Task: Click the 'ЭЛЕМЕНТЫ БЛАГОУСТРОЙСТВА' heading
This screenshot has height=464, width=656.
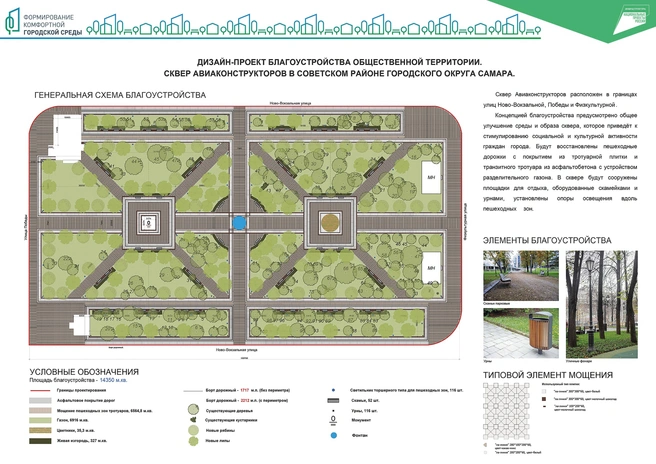Action: coord(547,240)
